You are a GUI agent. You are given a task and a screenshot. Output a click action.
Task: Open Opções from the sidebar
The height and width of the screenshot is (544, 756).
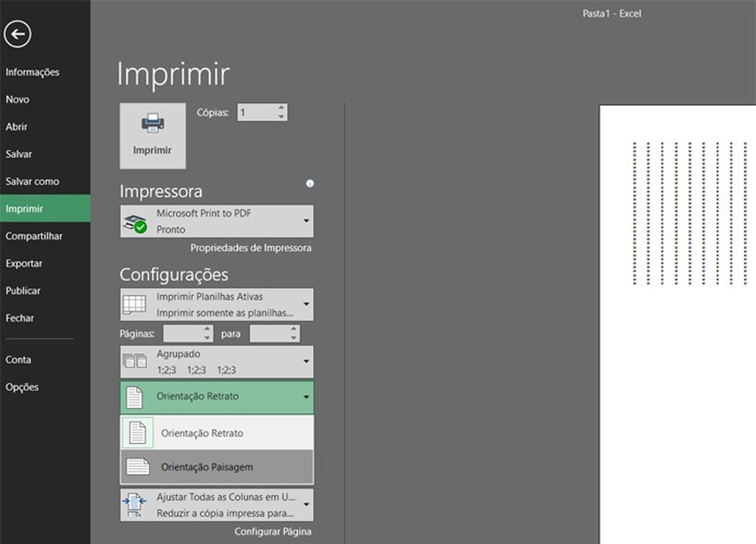(x=22, y=387)
